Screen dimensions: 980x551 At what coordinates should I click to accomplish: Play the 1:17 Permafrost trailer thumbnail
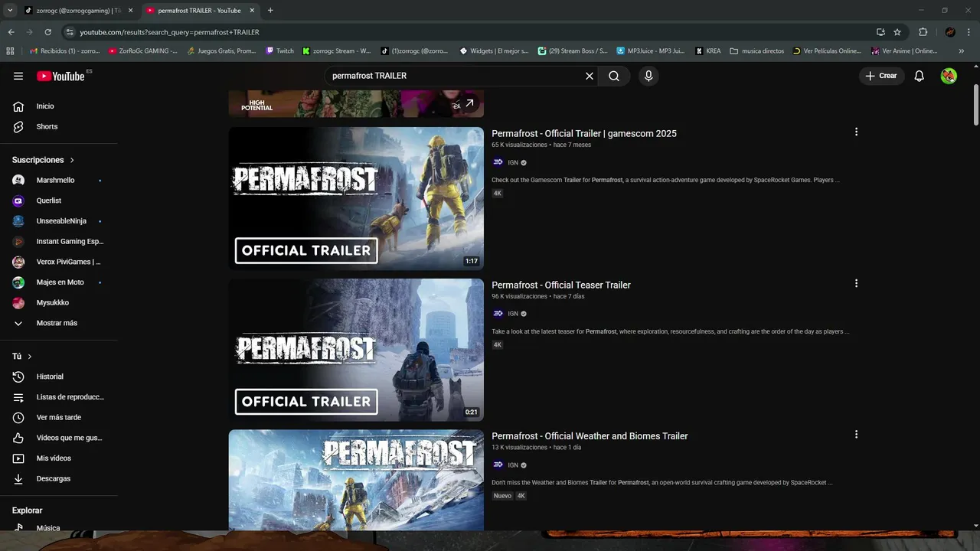point(356,198)
